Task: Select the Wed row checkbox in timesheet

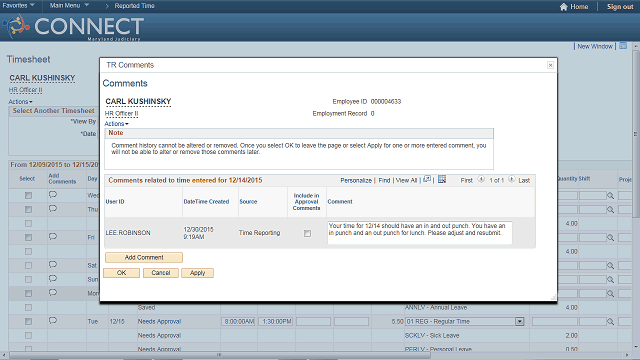Action: [x=28, y=196]
